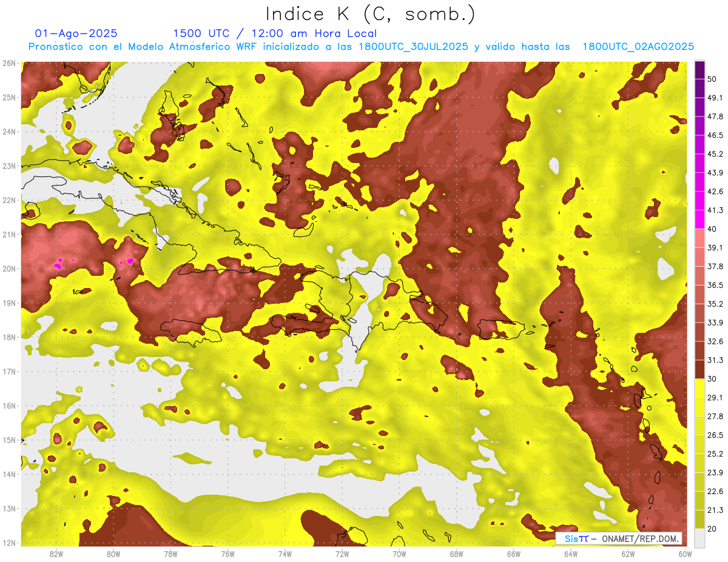
Task: Click the color scale value "45.2"
Action: click(715, 154)
